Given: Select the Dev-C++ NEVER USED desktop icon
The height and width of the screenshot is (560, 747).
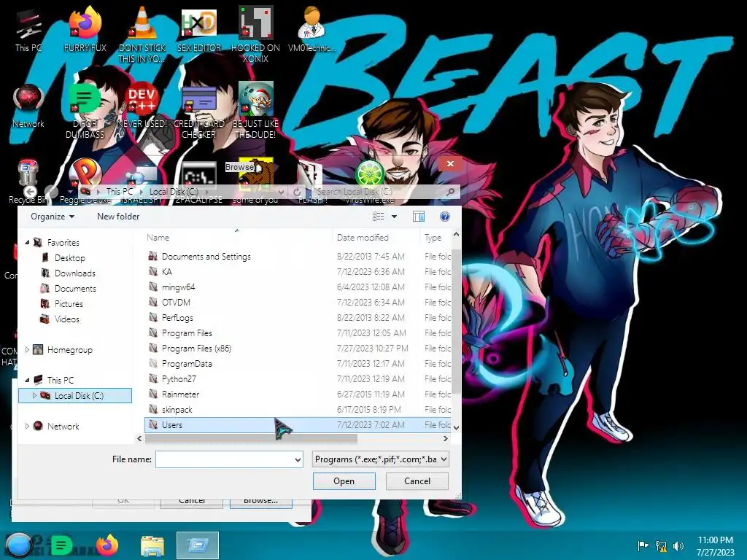Looking at the screenshot, I should [x=142, y=106].
